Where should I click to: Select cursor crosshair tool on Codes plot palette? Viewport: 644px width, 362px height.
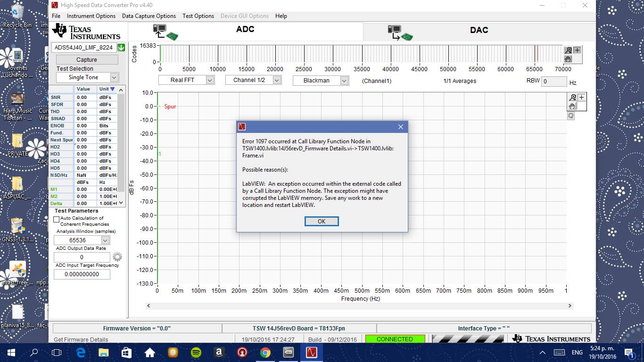pyautogui.click(x=577, y=50)
